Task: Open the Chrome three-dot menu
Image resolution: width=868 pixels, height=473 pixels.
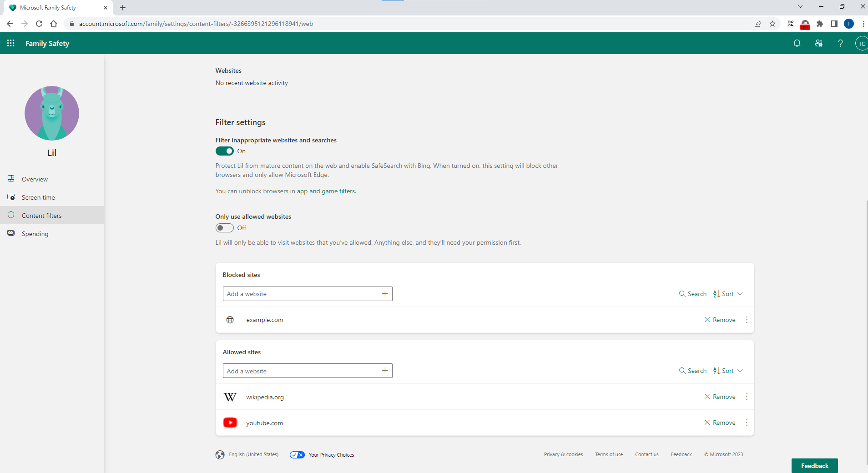Action: pos(863,24)
